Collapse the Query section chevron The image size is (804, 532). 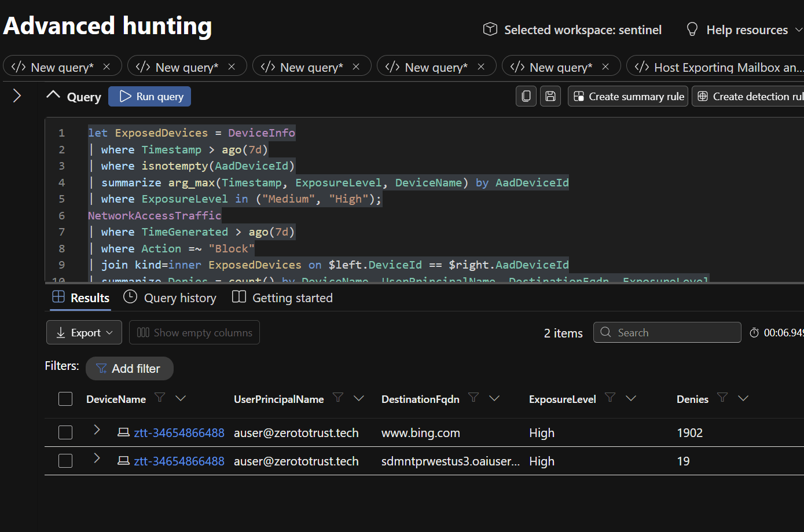53,95
